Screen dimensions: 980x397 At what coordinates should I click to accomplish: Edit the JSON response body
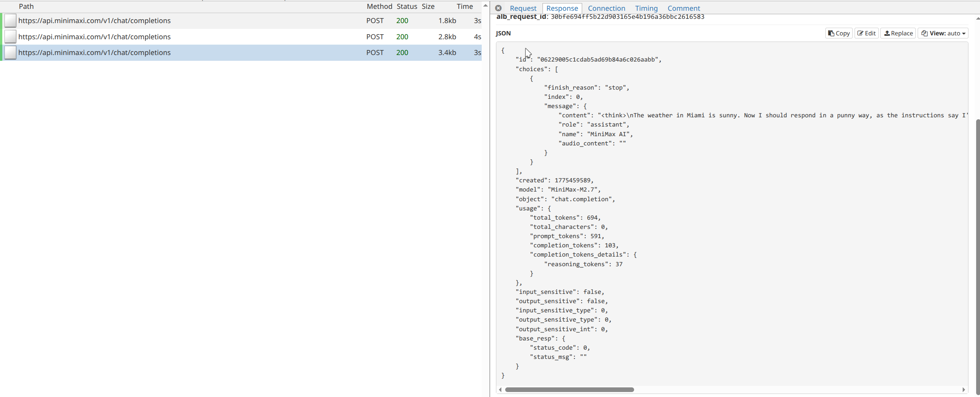coord(866,33)
